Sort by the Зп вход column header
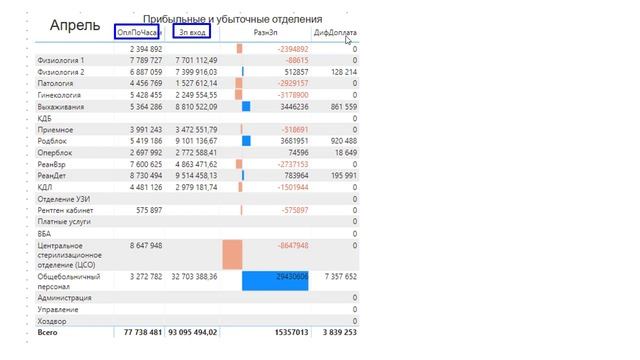This screenshot has width=640, height=360. point(192,32)
